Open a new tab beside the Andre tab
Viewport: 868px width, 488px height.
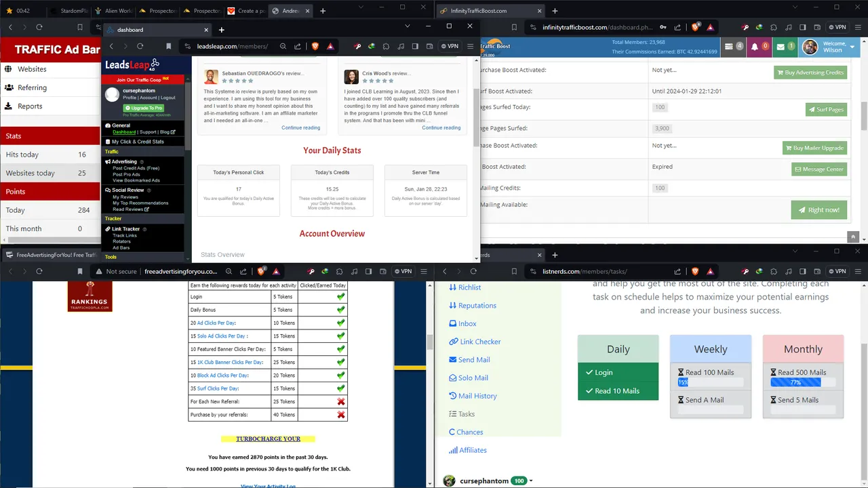point(323,11)
